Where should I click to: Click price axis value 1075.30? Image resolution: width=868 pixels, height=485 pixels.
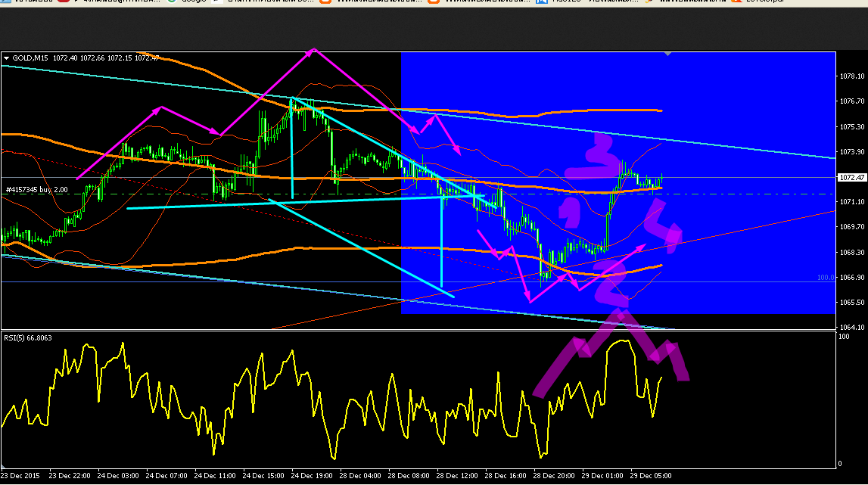pyautogui.click(x=852, y=127)
